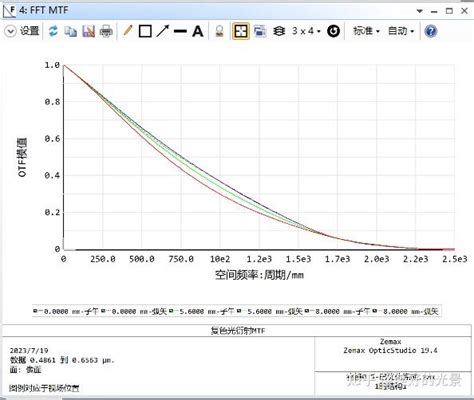Select the text annotation A tool
474x400 pixels.
[198, 31]
